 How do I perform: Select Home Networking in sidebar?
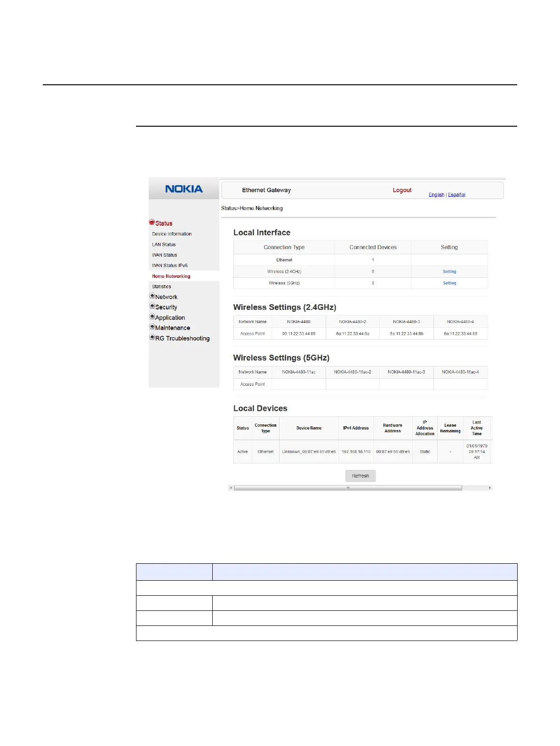(171, 276)
